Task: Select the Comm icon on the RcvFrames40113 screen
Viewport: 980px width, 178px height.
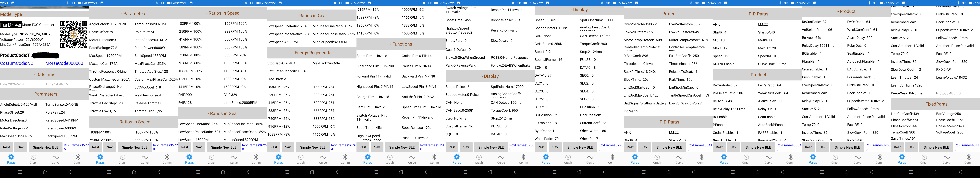Action: 969,157
